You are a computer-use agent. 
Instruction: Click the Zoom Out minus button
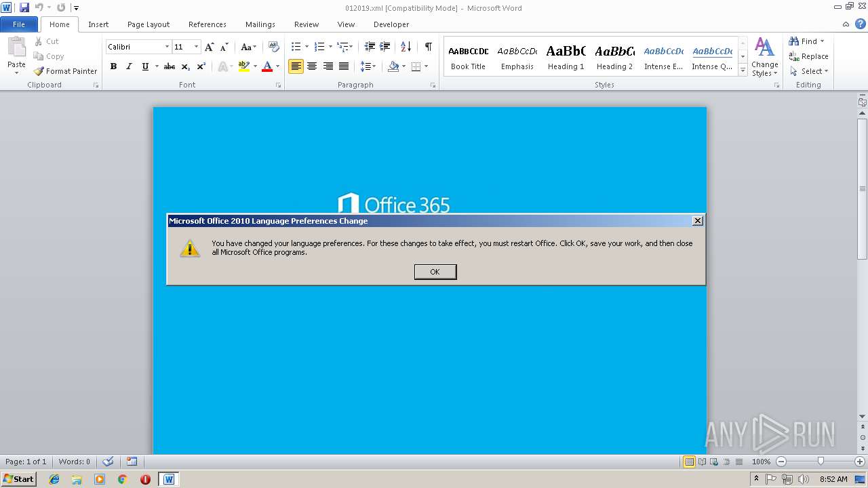pyautogui.click(x=781, y=462)
